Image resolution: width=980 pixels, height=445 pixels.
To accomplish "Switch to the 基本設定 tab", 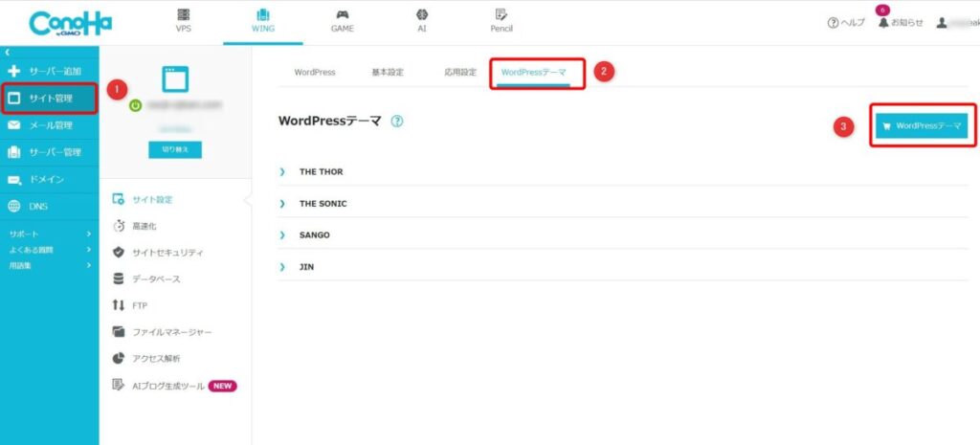I will pos(387,72).
